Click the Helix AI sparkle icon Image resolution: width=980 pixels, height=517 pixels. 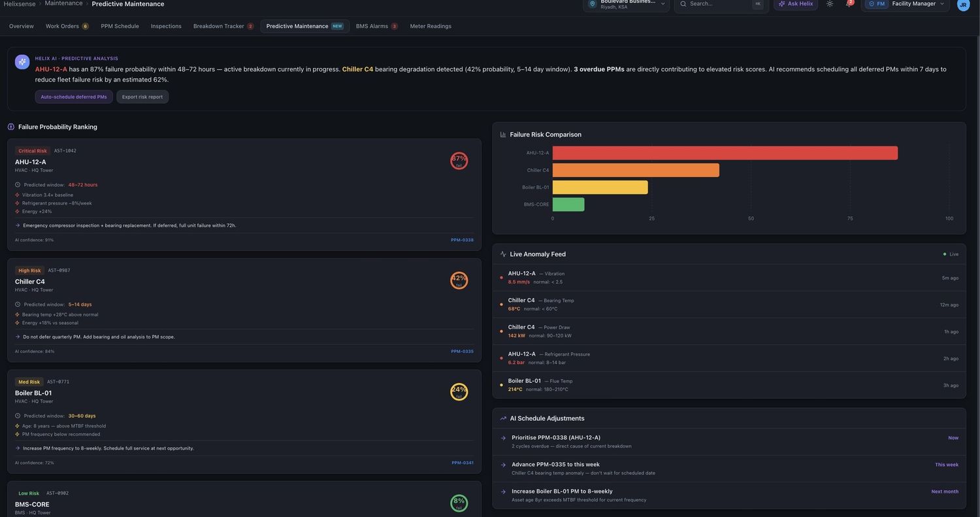point(22,62)
